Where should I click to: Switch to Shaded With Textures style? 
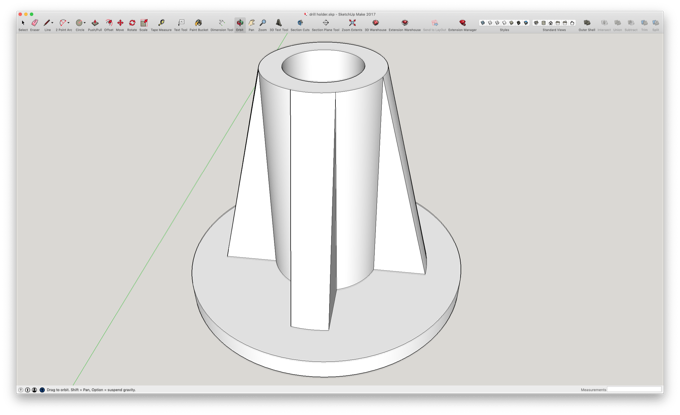pos(519,23)
